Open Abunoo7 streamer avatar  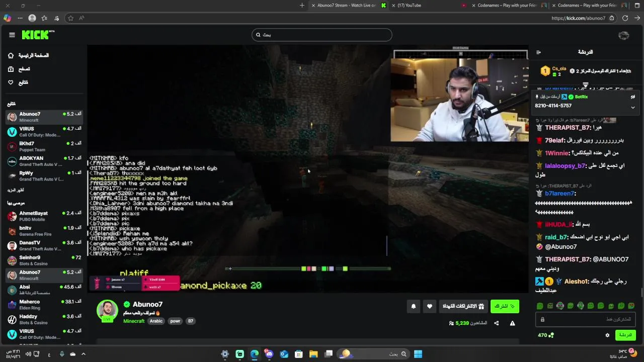click(107, 311)
